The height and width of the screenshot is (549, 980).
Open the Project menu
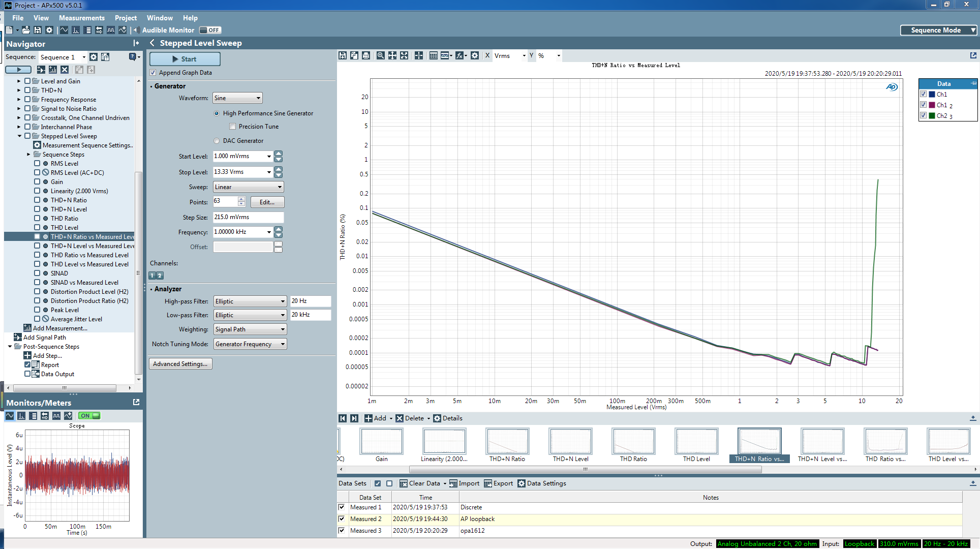(x=126, y=18)
